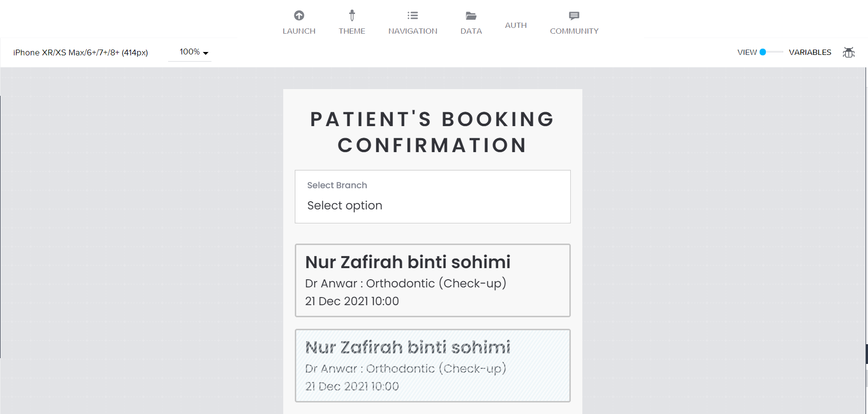Click the 'Select option' placeholder text
Image resolution: width=868 pixels, height=414 pixels.
point(345,206)
